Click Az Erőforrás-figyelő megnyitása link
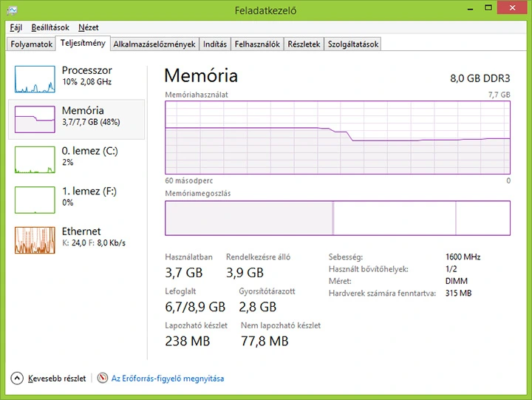Screen dimensions: 532x400 168,379
